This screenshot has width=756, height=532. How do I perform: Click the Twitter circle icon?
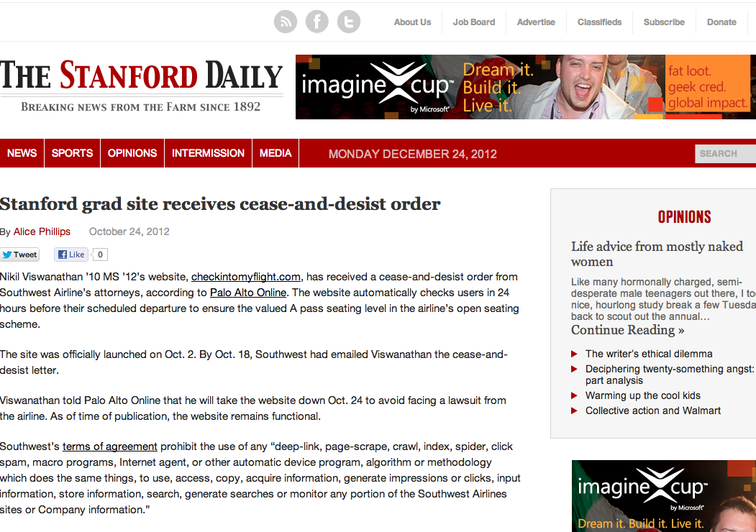[x=349, y=22]
